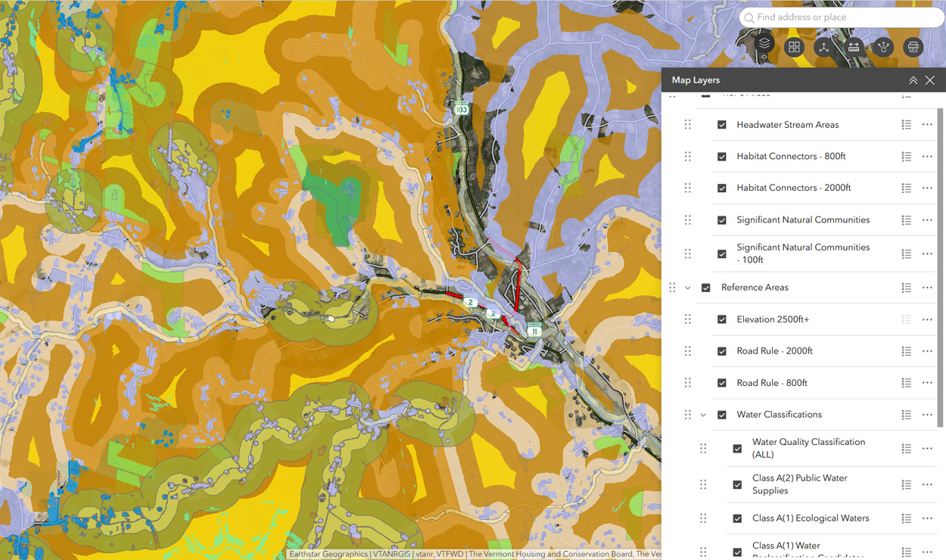Click drag handle of Water Classifications group
946x560 pixels.
(687, 415)
